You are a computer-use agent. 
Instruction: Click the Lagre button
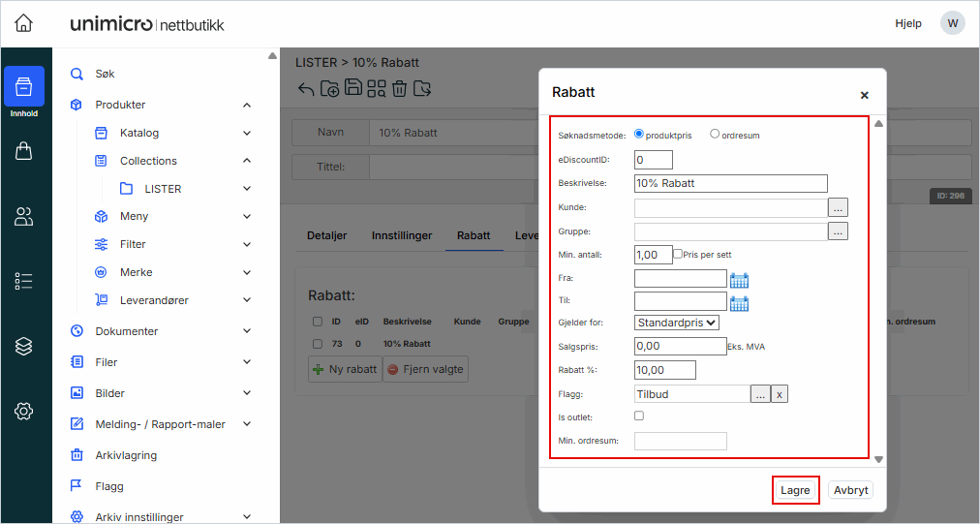click(795, 490)
